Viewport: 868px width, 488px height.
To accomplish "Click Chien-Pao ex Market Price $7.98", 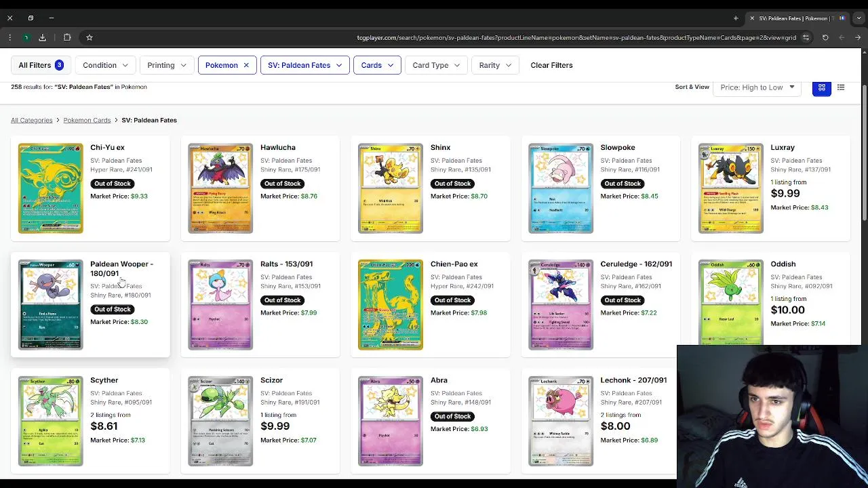I will tap(458, 312).
